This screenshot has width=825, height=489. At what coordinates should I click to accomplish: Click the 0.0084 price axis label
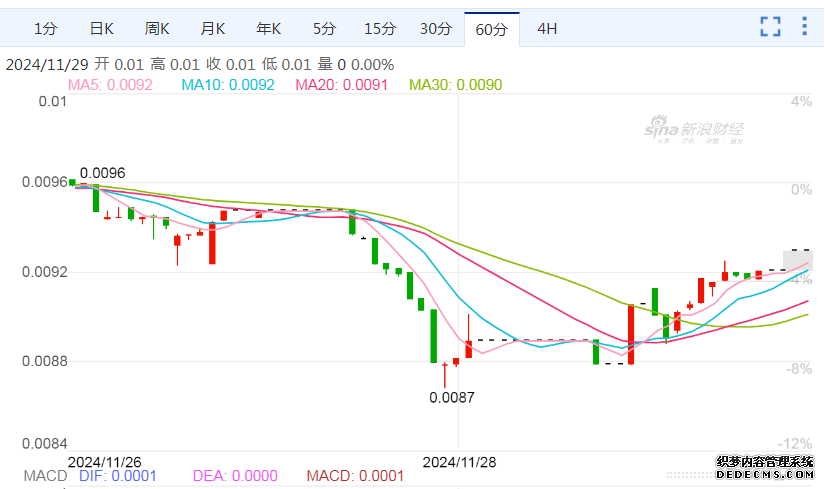45,444
